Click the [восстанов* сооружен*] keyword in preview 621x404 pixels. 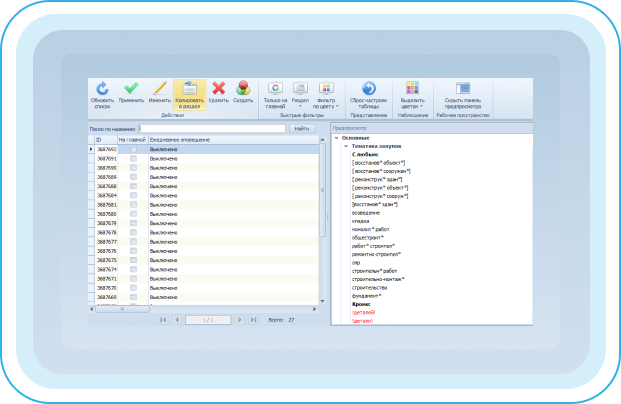[381, 171]
